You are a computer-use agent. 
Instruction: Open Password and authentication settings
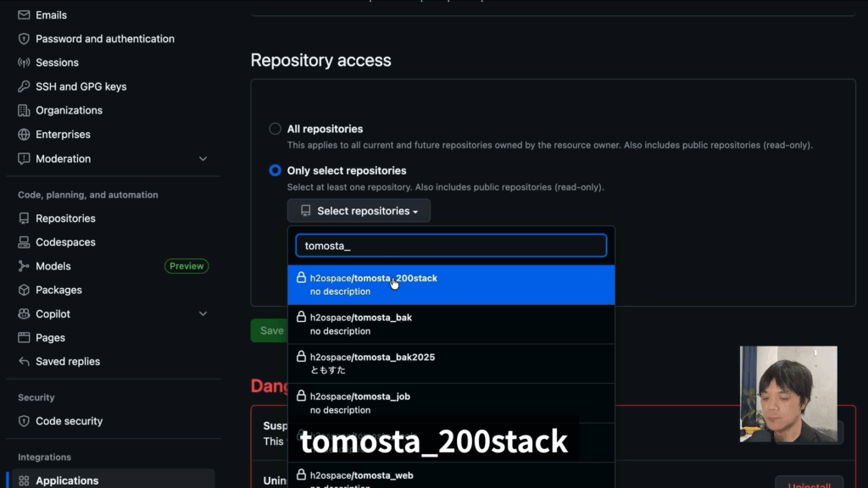pyautogui.click(x=104, y=39)
